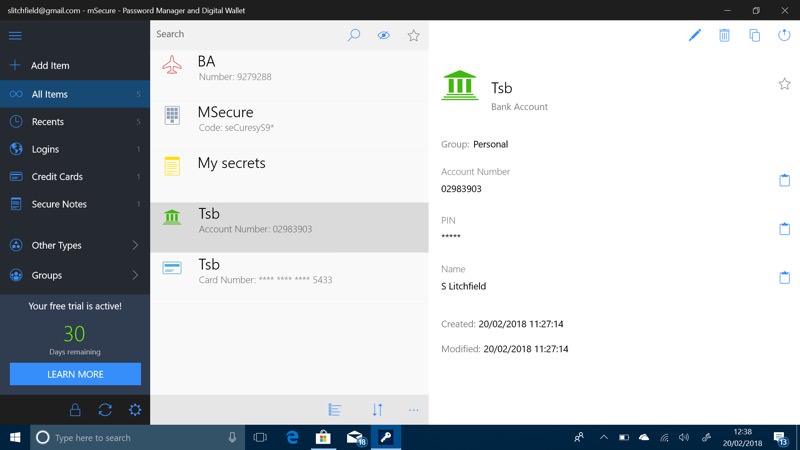The height and width of the screenshot is (450, 800).
Task: Open Task View on taskbar
Action: pos(260,437)
